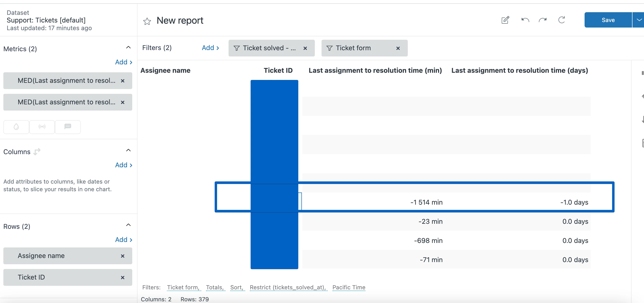Click the redo arrow icon
The image size is (644, 303).
542,20
